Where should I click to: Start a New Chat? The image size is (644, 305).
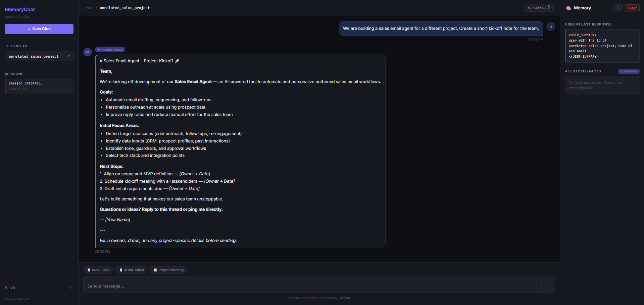pos(39,29)
